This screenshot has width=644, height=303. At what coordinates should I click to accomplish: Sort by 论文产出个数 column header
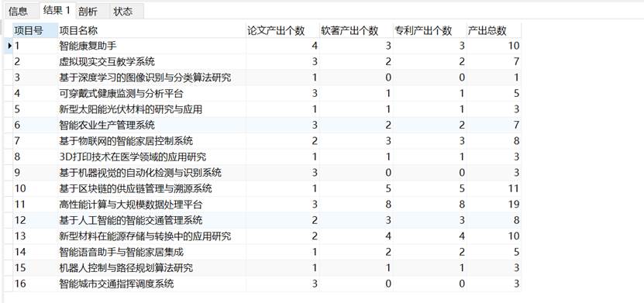(x=283, y=30)
